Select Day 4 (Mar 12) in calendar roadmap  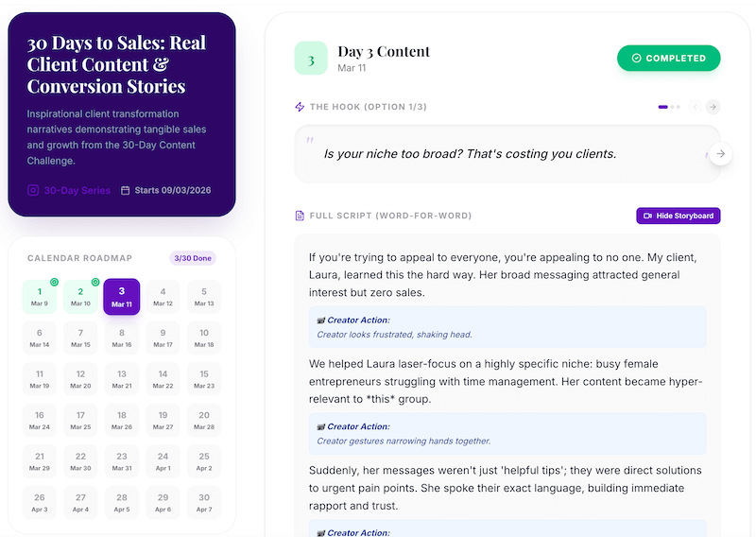click(x=163, y=297)
